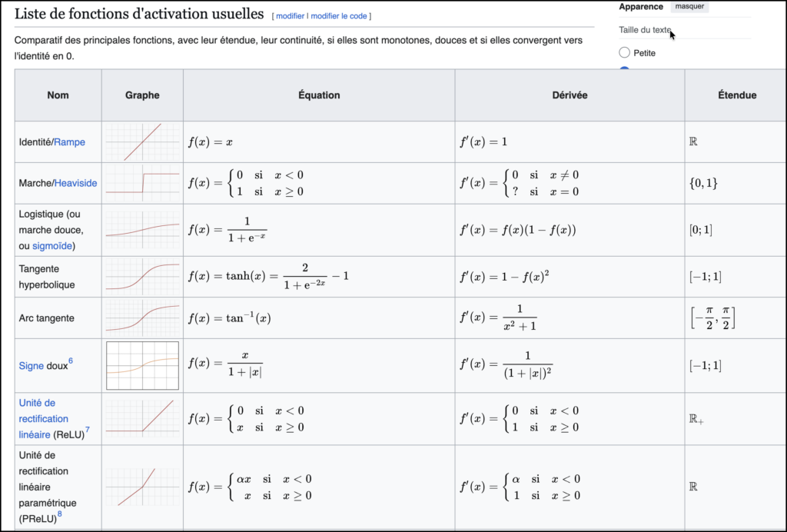Open the PReLU graph thumbnail

click(142, 487)
